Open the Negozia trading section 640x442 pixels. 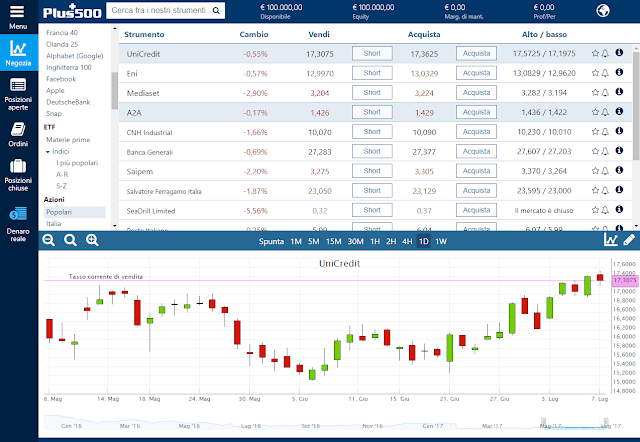click(18, 53)
